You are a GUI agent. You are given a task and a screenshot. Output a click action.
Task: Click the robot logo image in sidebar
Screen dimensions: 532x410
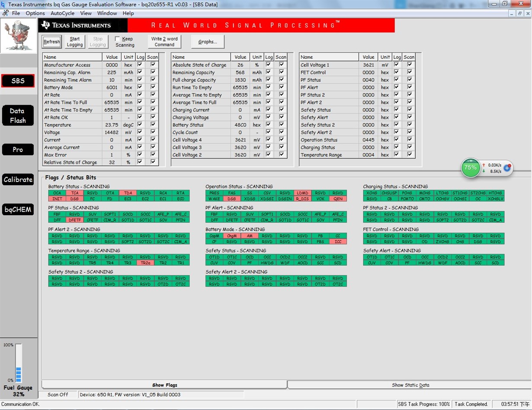click(x=18, y=36)
